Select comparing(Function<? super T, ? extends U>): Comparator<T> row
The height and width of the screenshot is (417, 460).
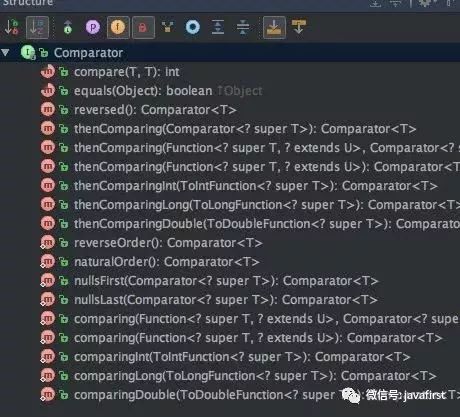pos(258,338)
